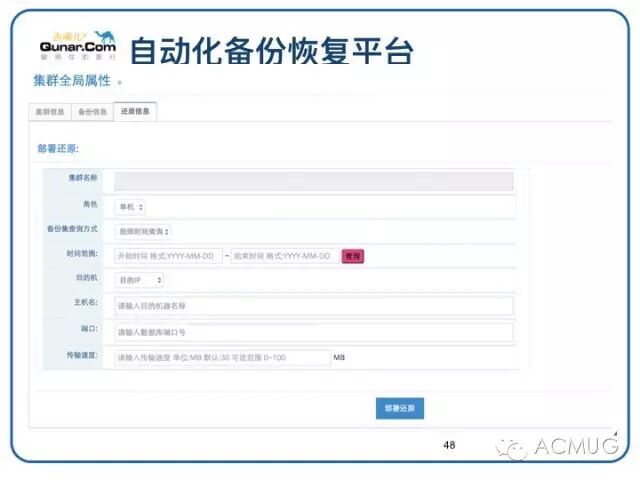Click the blue 部署还原 button
This screenshot has width=640, height=480.
[400, 408]
